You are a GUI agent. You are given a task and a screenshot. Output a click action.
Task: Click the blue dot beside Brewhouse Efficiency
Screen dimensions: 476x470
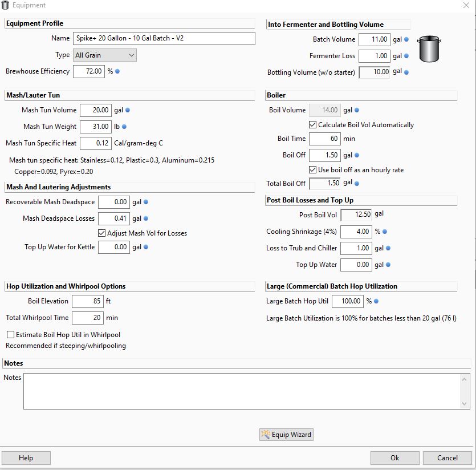coord(117,71)
